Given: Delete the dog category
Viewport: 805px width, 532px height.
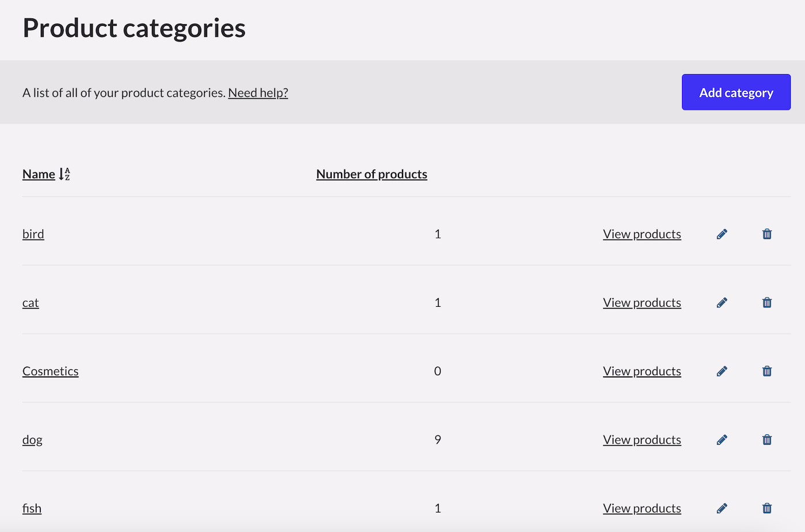Looking at the screenshot, I should click(x=766, y=440).
